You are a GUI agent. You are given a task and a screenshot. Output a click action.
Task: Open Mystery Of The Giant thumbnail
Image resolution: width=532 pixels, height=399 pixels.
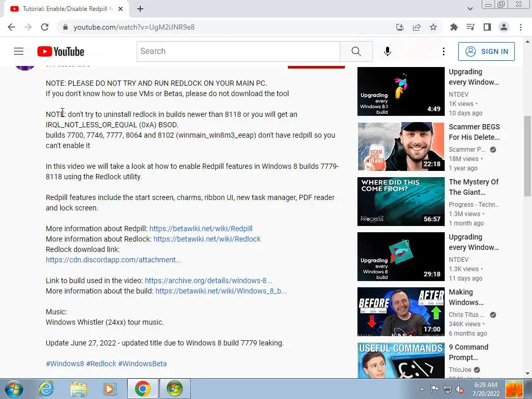click(x=401, y=202)
